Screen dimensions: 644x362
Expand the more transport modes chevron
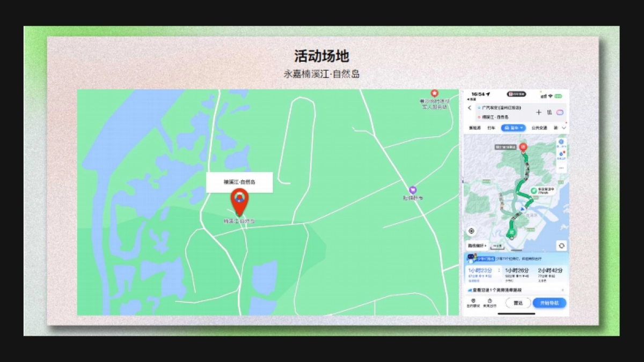563,128
